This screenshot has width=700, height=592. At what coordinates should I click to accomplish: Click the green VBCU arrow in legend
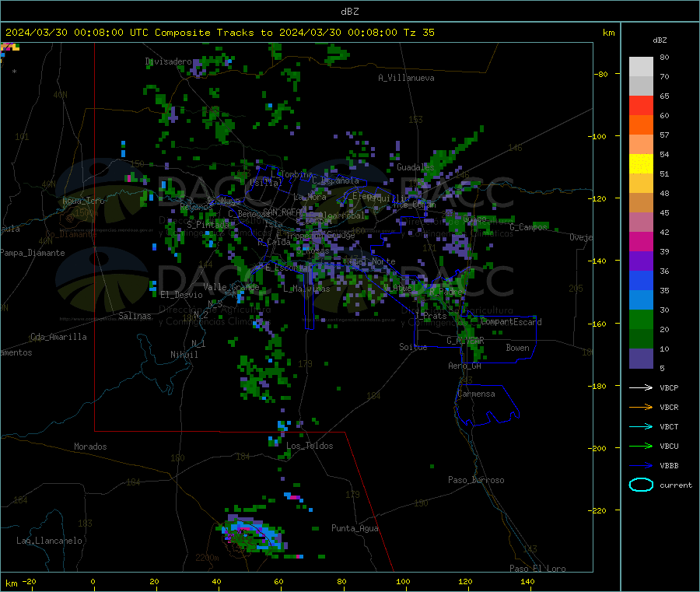pyautogui.click(x=641, y=446)
